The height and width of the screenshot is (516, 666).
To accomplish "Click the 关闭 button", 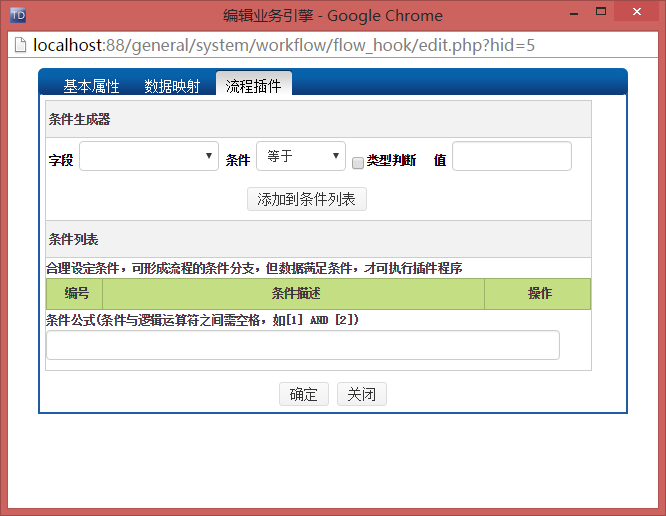I will 362,394.
